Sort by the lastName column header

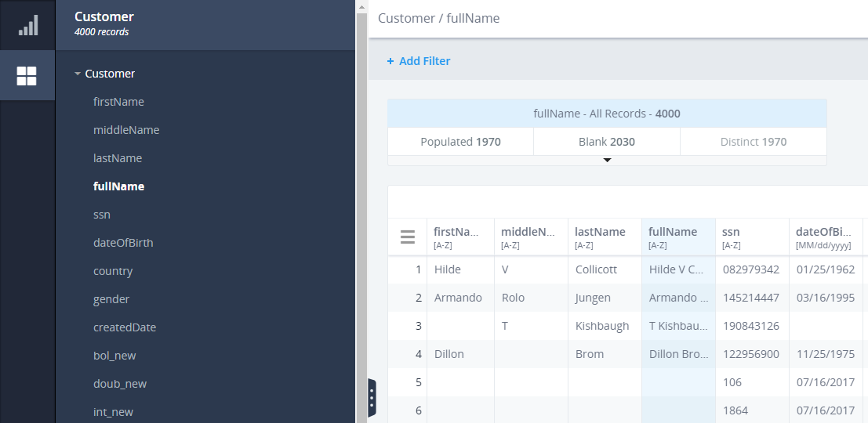[x=605, y=237]
